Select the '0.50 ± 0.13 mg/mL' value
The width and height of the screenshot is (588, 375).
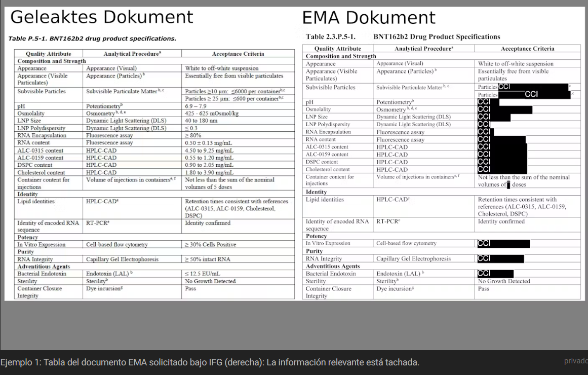point(209,142)
